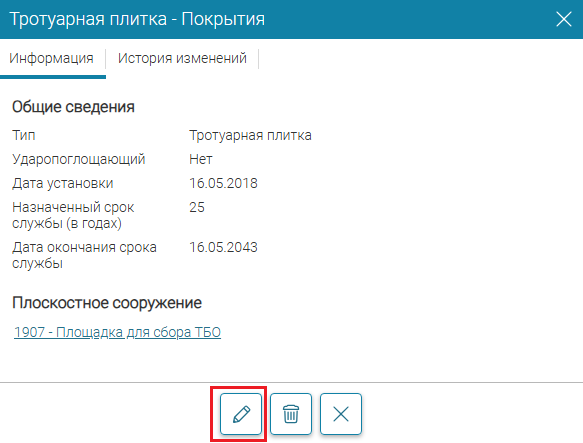Select the Дата окончания срока службы label
The height and width of the screenshot is (443, 583).
pyautogui.click(x=84, y=255)
